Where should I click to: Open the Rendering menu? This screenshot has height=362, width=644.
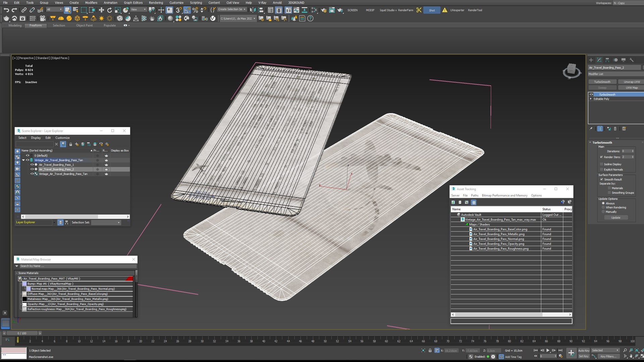156,3
